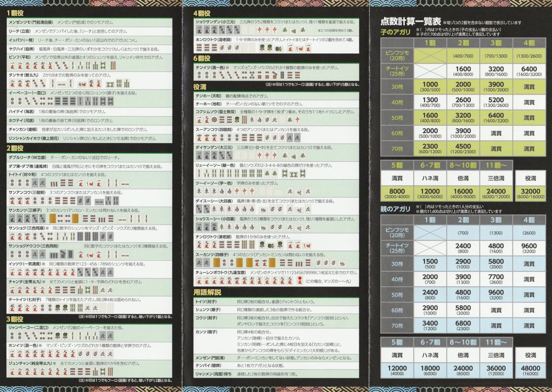Select the 東 wind tile in ダイスーシー example

point(214,209)
